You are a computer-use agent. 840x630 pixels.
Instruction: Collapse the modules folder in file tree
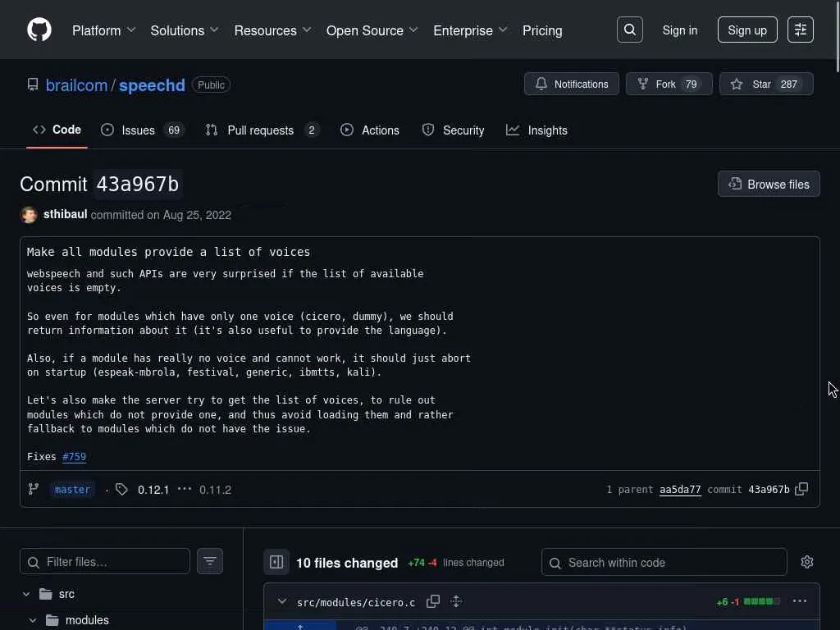(33, 620)
